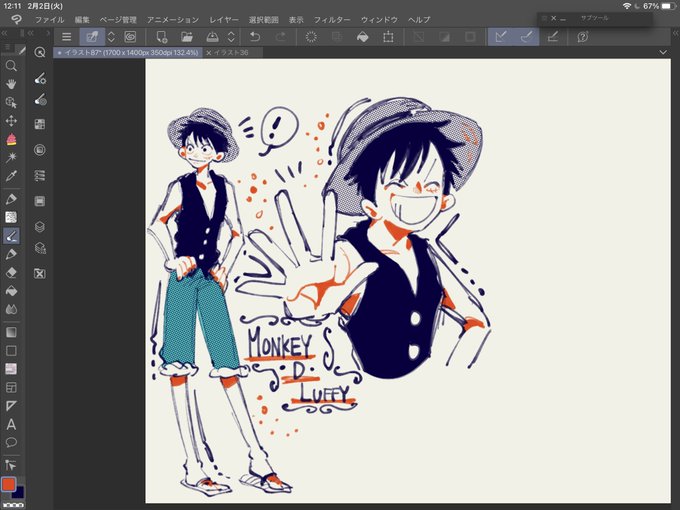Open the アニメーション menu
The image size is (680, 510).
click(173, 20)
